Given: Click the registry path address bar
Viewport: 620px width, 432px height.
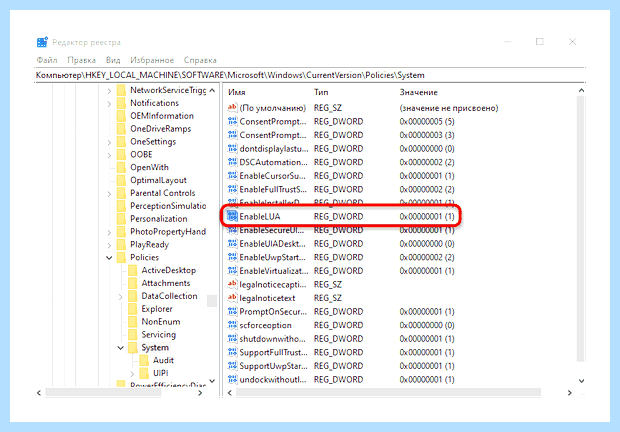Looking at the screenshot, I should point(310,75).
